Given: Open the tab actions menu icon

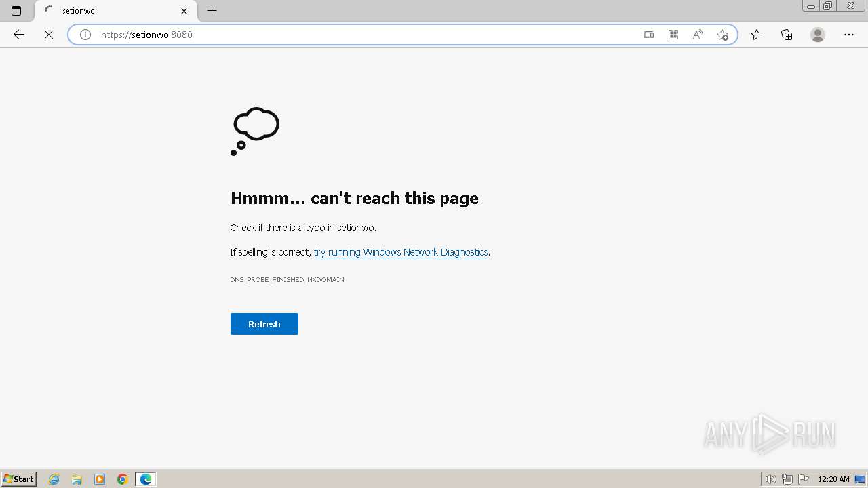Looking at the screenshot, I should coord(16,11).
